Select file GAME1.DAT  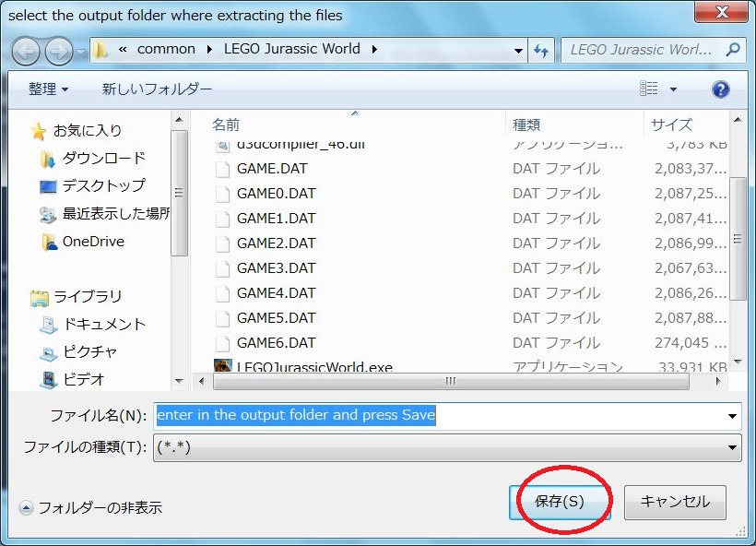(x=277, y=219)
